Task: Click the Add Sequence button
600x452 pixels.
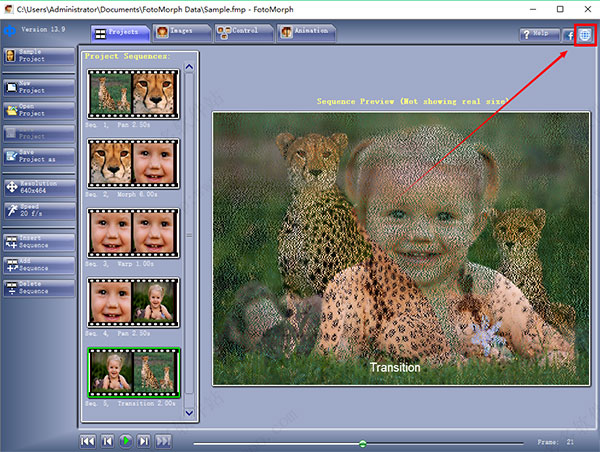Action: click(x=39, y=265)
